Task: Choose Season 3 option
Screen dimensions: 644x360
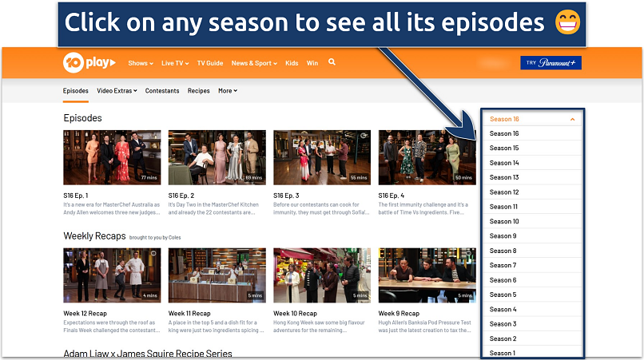Action: click(532, 324)
